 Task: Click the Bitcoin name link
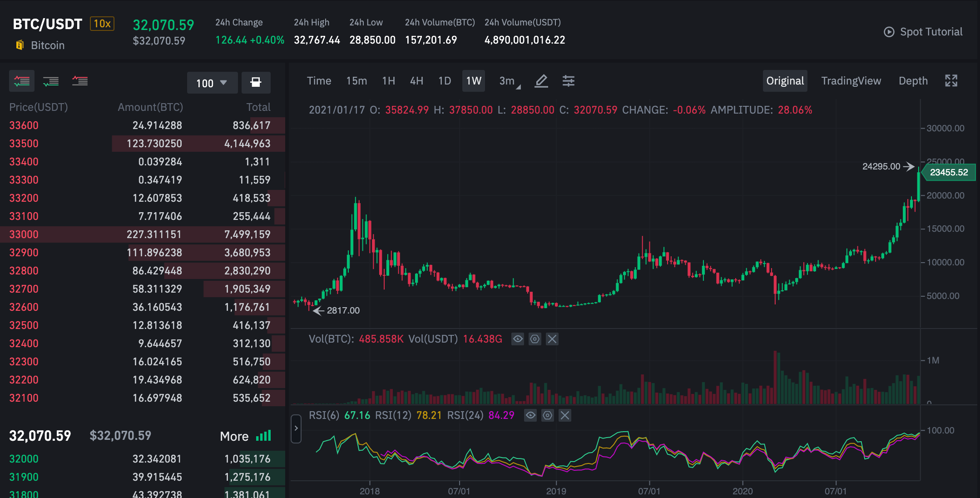pyautogui.click(x=48, y=45)
